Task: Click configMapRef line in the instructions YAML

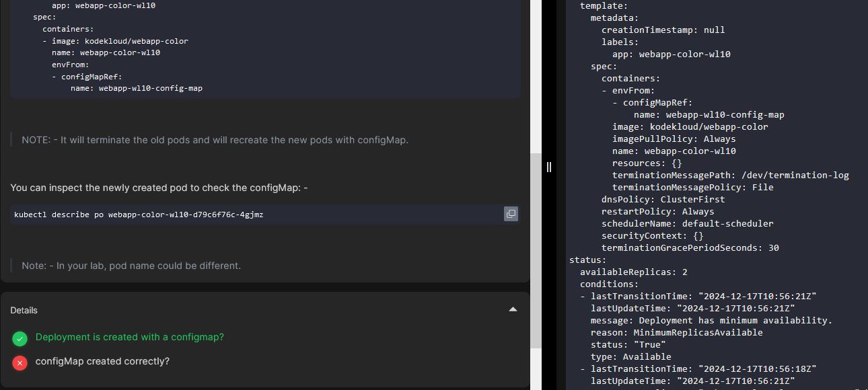Action: (x=92, y=77)
